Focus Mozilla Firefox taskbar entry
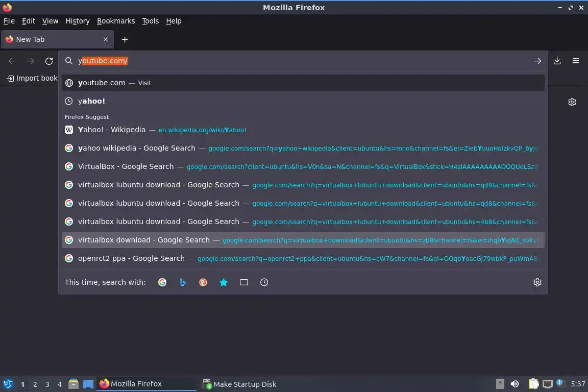 pos(146,384)
